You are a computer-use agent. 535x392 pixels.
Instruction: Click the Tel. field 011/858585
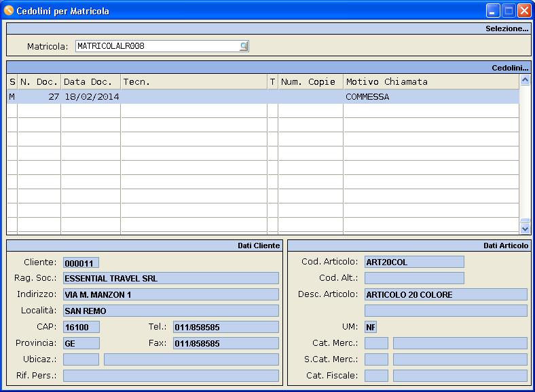tap(226, 327)
